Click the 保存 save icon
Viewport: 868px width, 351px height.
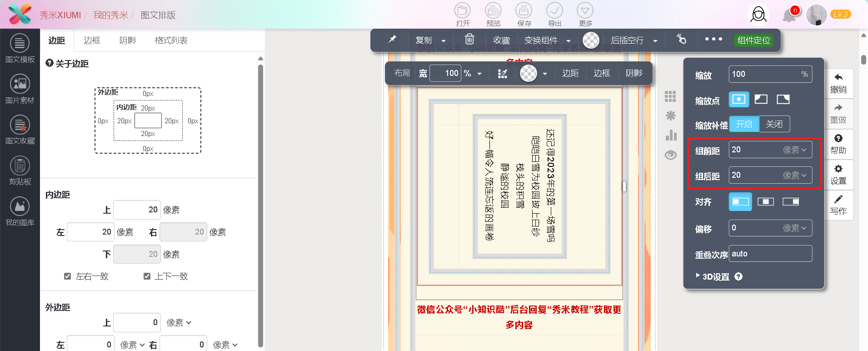[x=524, y=11]
